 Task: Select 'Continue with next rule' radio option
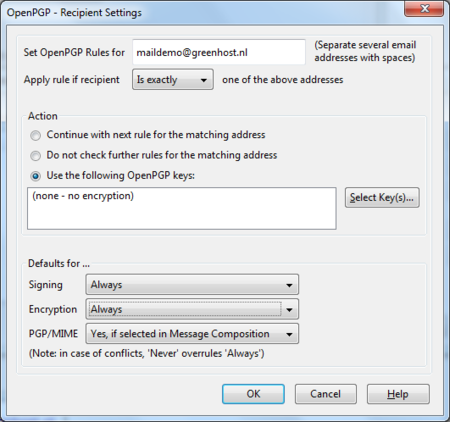36,135
